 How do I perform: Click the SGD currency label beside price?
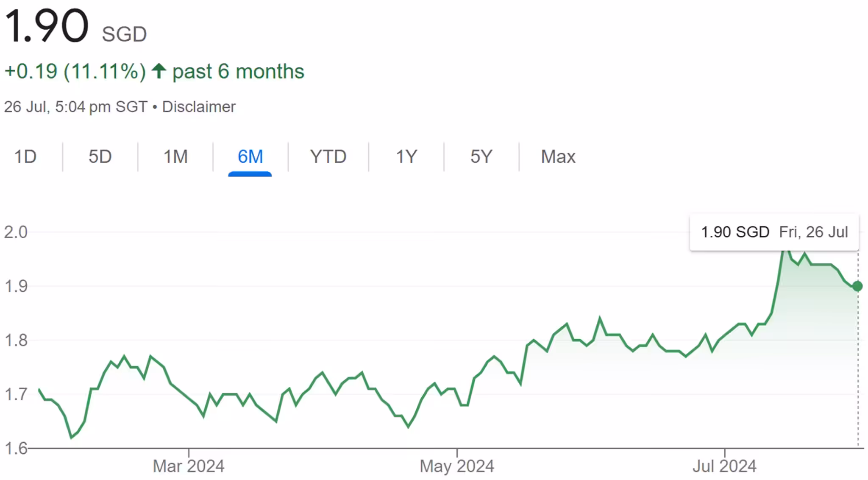[x=124, y=34]
